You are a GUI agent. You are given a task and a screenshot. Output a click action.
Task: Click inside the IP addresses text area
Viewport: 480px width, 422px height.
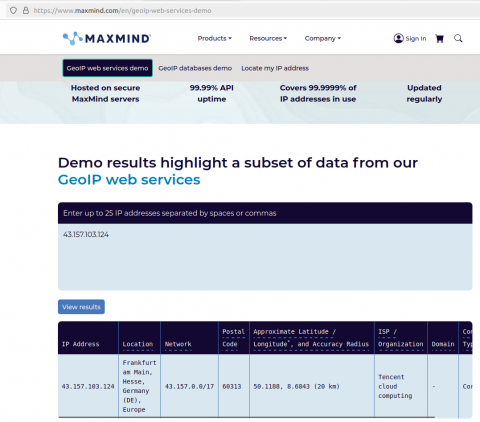coord(265,257)
